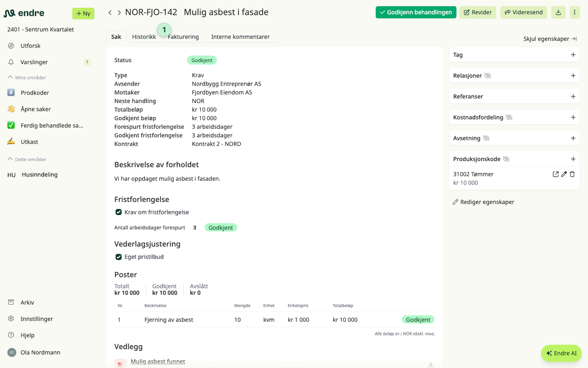The height and width of the screenshot is (368, 588).
Task: Click Fjordbyen Eiendom AS recipient value
Action: click(222, 92)
